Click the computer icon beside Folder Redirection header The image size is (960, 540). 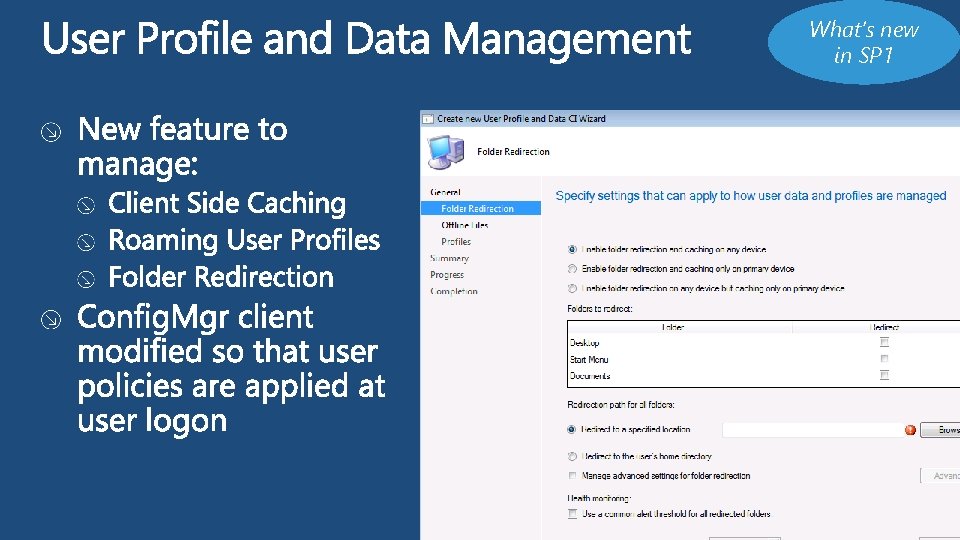446,152
